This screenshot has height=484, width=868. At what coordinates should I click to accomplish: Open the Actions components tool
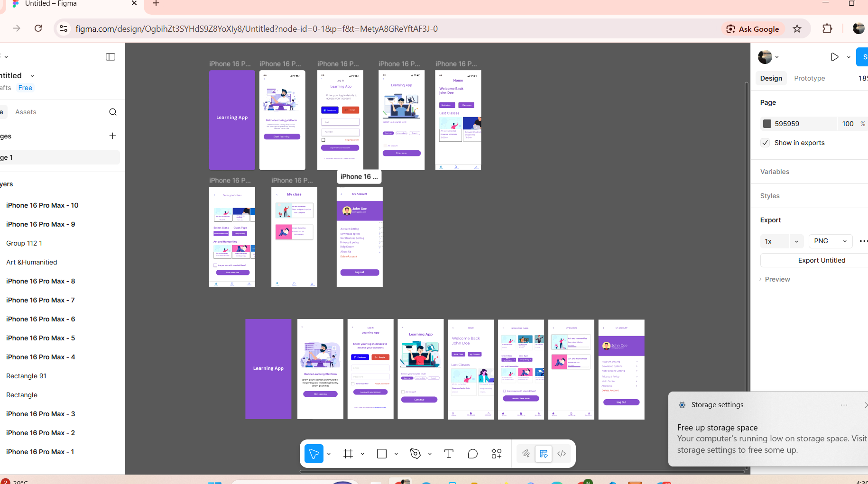tap(497, 454)
